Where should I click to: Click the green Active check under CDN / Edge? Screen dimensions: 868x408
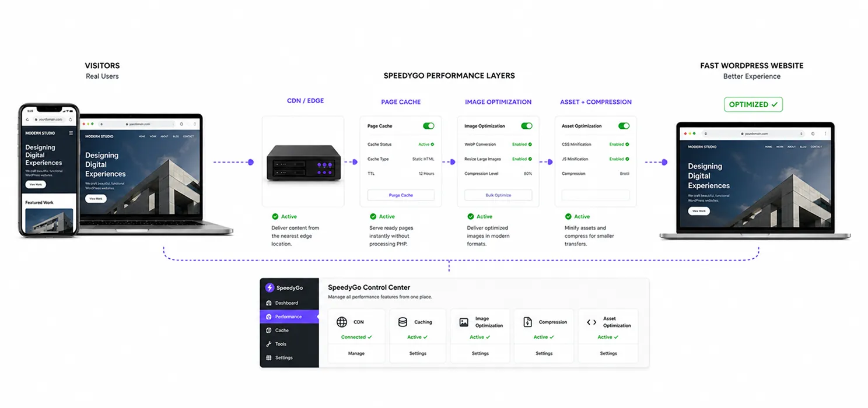[x=275, y=217]
